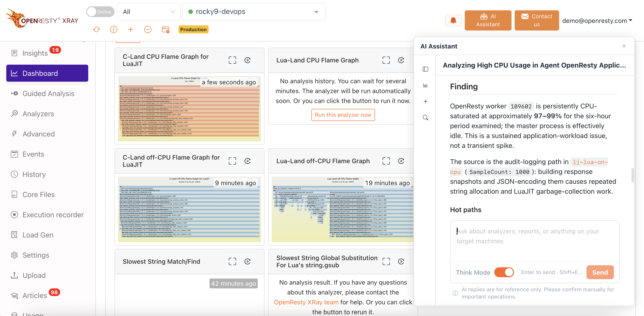This screenshot has height=316, width=644.
Task: Click the search icon in AI Assistant rail
Action: tap(425, 118)
